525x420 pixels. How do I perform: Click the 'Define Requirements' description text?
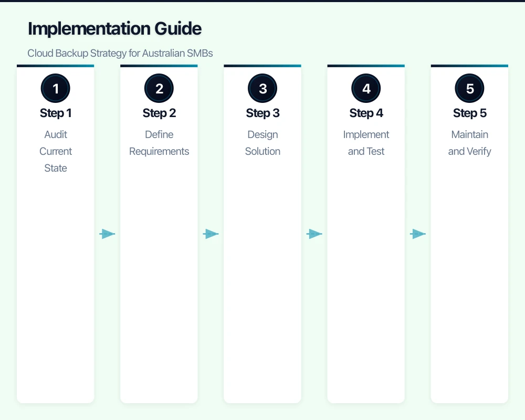click(x=159, y=143)
